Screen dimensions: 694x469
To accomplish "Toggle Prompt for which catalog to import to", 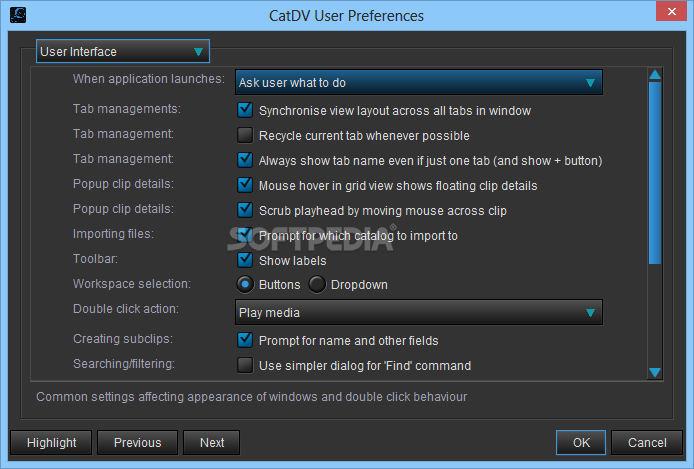I will click(x=245, y=235).
